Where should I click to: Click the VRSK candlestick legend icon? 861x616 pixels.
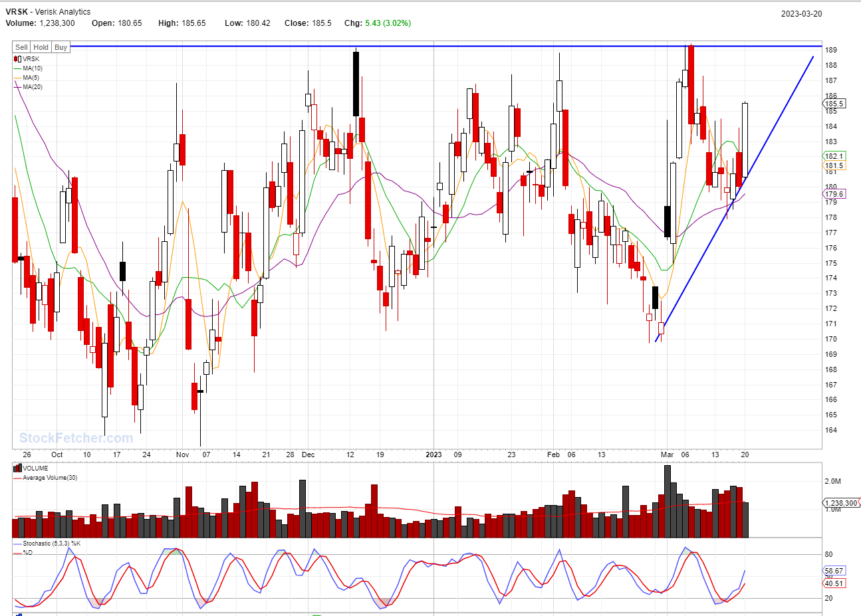pyautogui.click(x=17, y=59)
